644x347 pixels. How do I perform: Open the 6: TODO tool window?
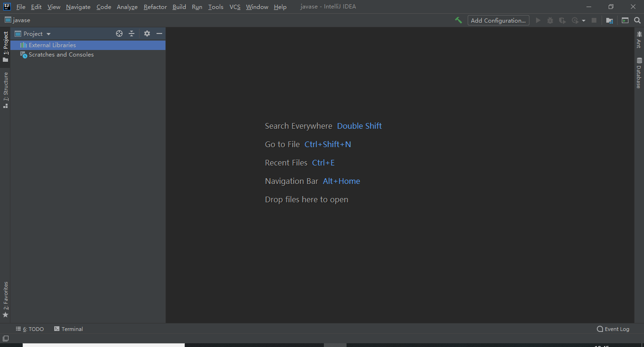[30, 329]
